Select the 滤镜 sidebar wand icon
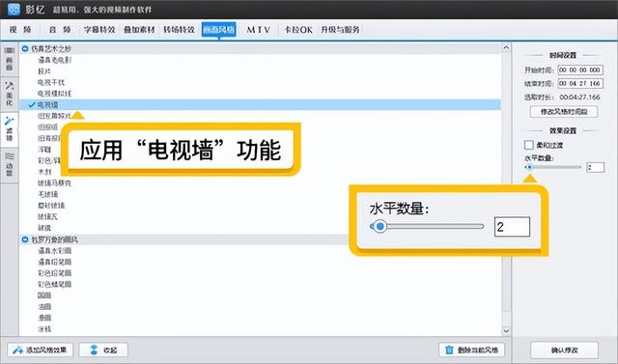 pyautogui.click(x=9, y=128)
